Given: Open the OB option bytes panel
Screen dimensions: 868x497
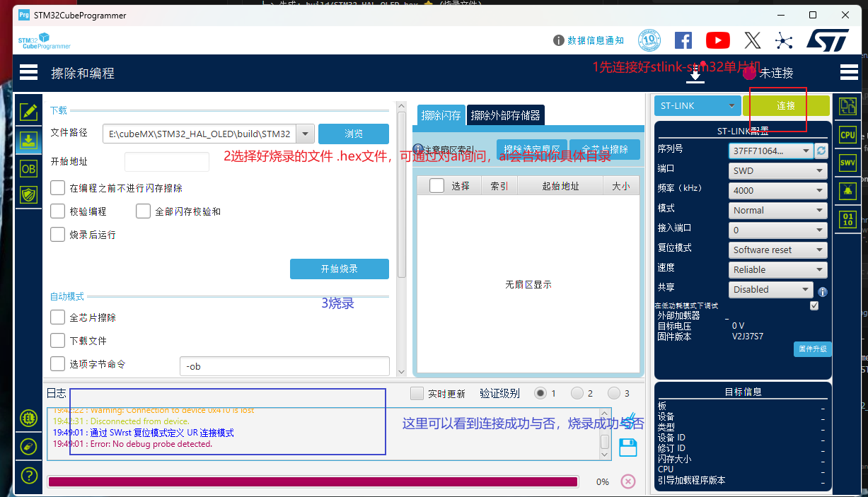Looking at the screenshot, I should tap(28, 168).
